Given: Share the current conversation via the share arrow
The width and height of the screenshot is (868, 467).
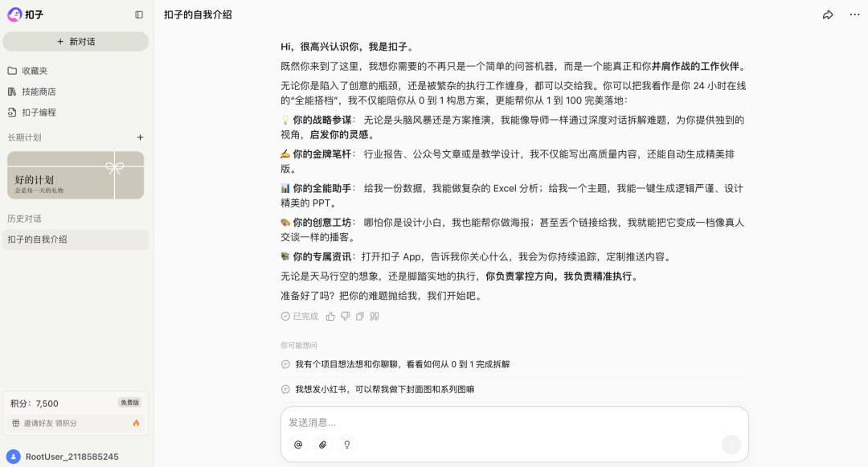Looking at the screenshot, I should [x=826, y=14].
